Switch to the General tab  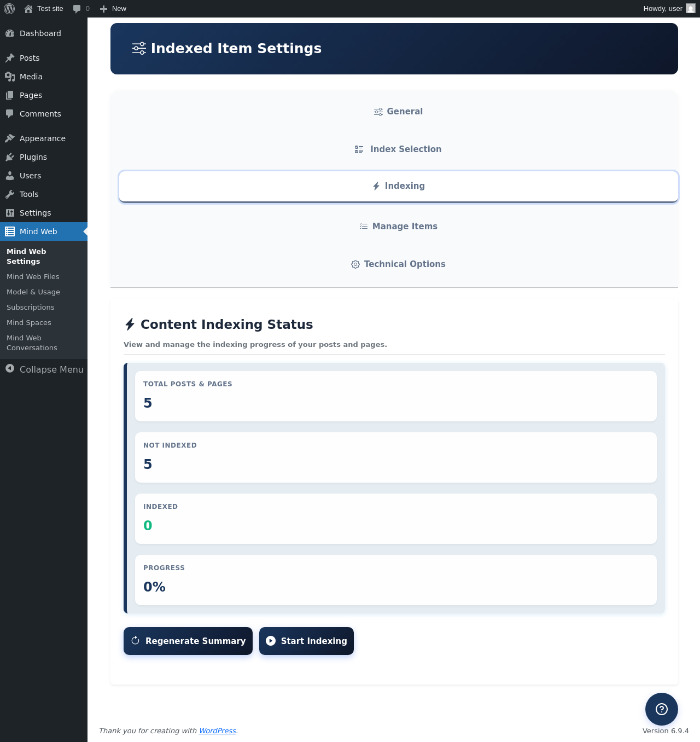click(x=398, y=112)
